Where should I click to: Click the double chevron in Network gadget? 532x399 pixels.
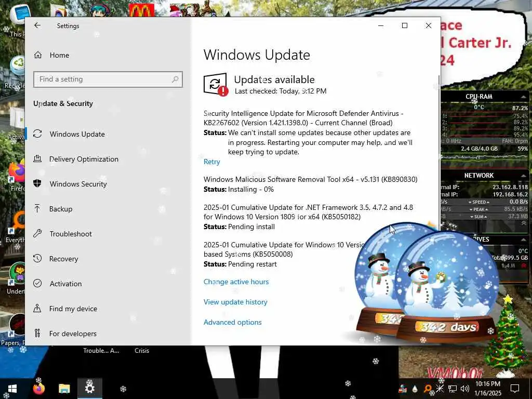[524, 223]
